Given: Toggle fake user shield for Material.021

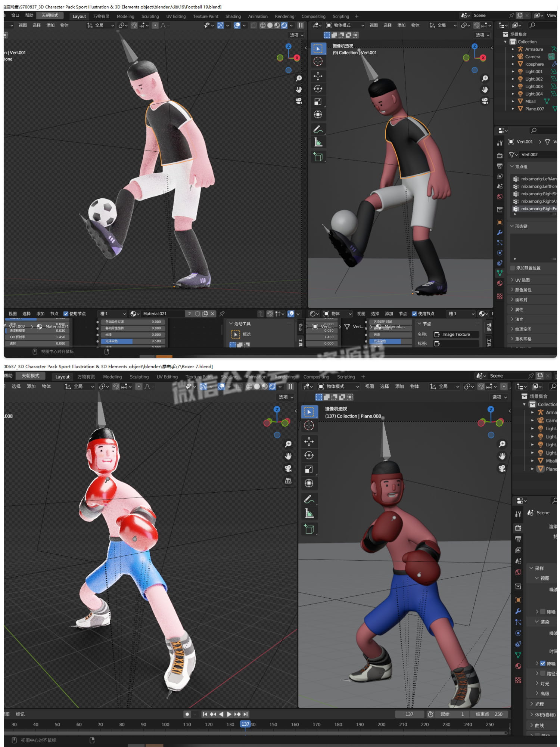Looking at the screenshot, I should 197,314.
